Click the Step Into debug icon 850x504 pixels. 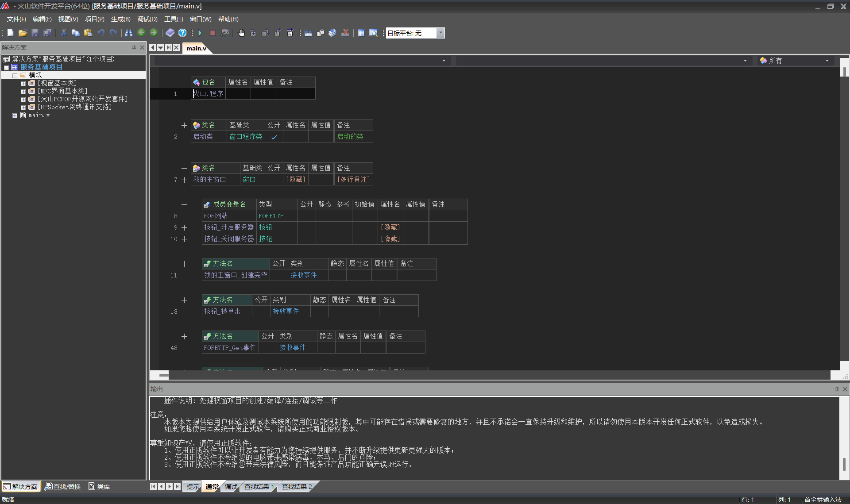coord(253,33)
